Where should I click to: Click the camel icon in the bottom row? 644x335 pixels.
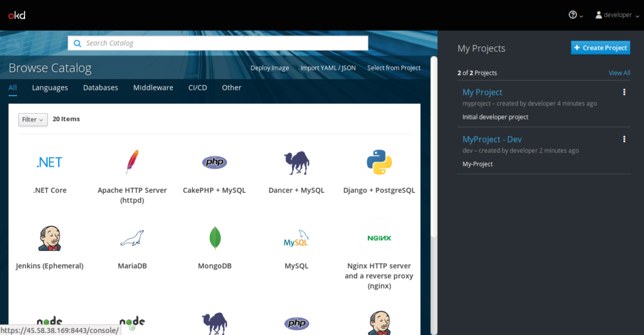click(214, 324)
